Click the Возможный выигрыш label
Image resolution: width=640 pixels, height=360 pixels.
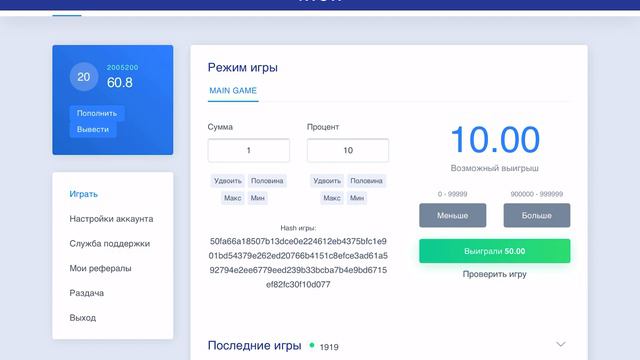(x=495, y=168)
